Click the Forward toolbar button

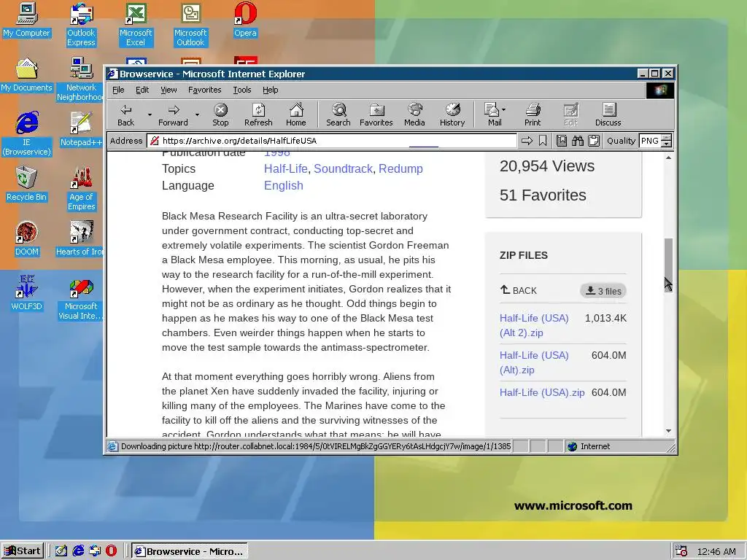pyautogui.click(x=173, y=115)
